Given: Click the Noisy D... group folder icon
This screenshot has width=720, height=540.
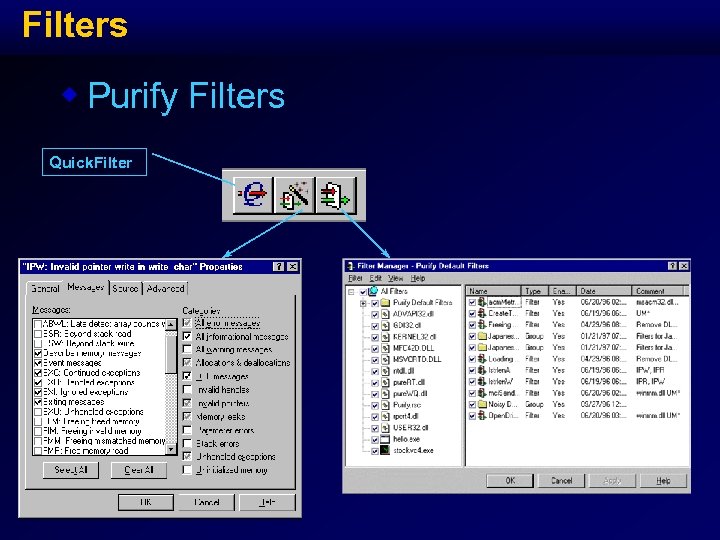Looking at the screenshot, I should (482, 404).
